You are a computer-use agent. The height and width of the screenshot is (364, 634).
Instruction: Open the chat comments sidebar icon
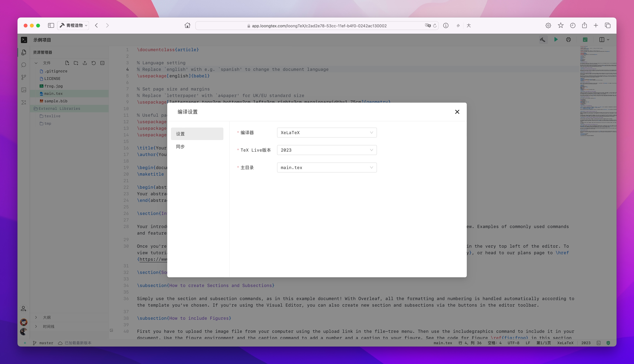[x=24, y=65]
